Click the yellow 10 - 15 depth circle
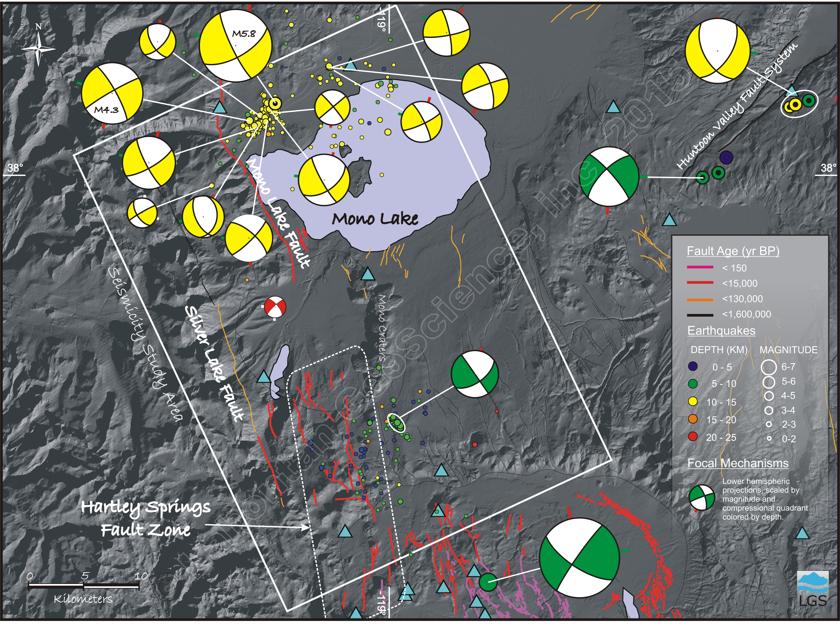 click(x=693, y=402)
